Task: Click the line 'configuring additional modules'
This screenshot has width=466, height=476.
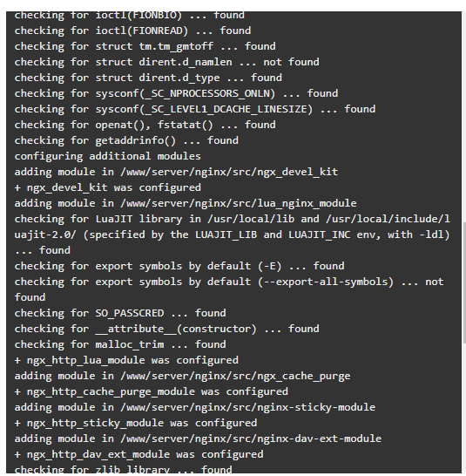Action: point(107,156)
